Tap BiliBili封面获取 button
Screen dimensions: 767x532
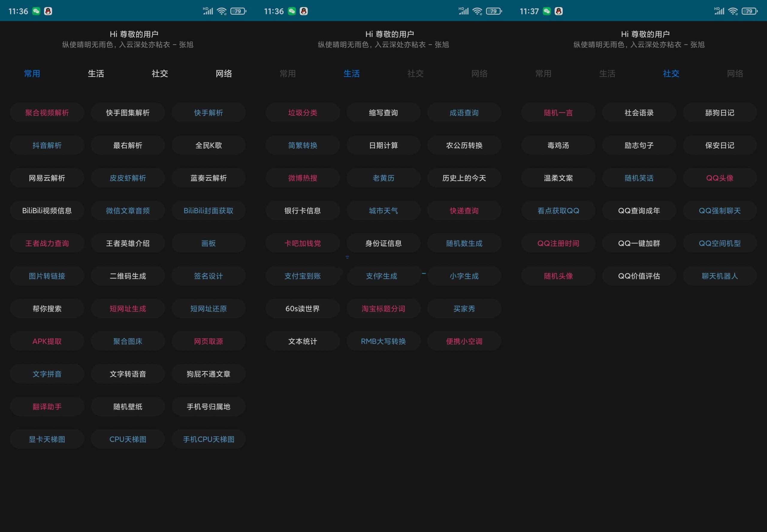[209, 211]
